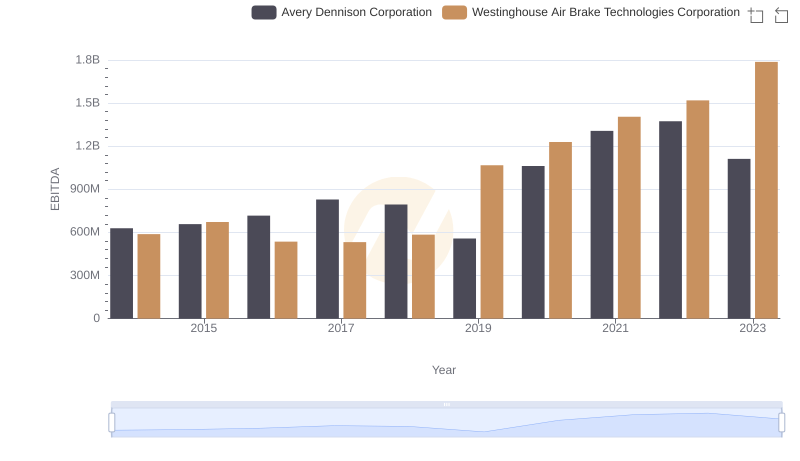Click the zoom area select icon
Viewport: 800px width, 461px height.
756,15
